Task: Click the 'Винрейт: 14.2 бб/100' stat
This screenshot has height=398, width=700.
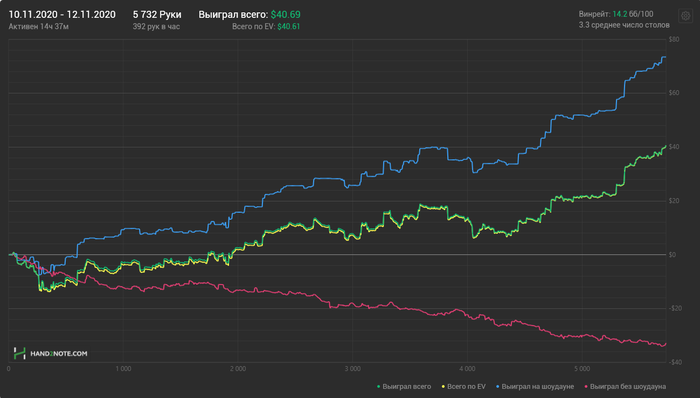Action: tap(616, 14)
